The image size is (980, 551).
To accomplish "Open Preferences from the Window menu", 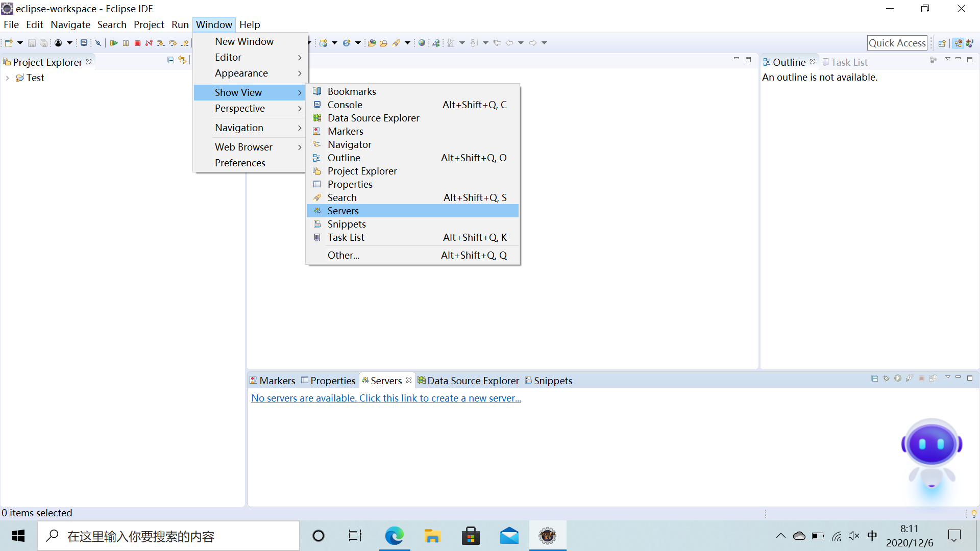I will coord(240,163).
